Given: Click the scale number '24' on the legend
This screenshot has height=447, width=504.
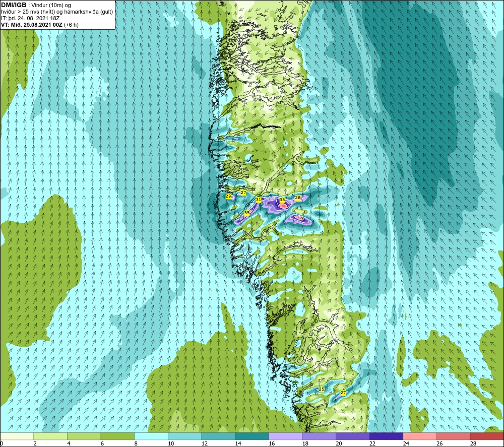Looking at the screenshot, I should click(406, 444).
